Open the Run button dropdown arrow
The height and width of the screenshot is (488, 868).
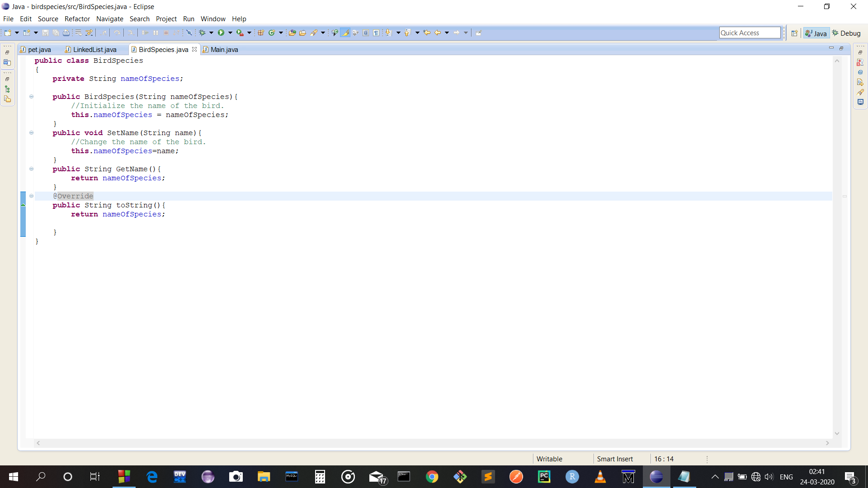pos(230,33)
